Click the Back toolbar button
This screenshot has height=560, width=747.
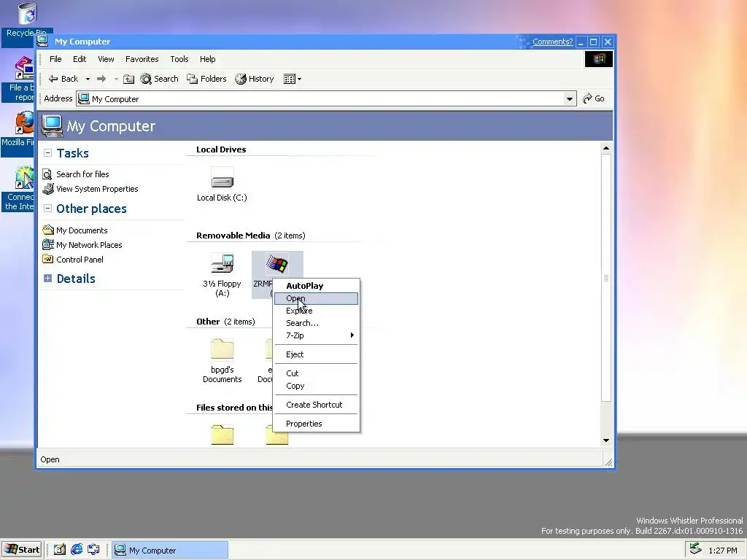63,79
